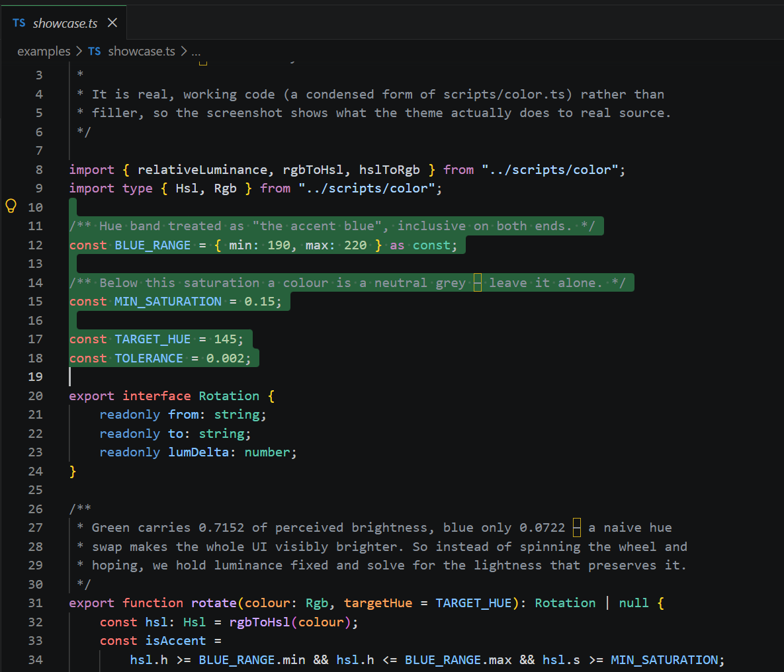Click the null return type on line 31

634,603
